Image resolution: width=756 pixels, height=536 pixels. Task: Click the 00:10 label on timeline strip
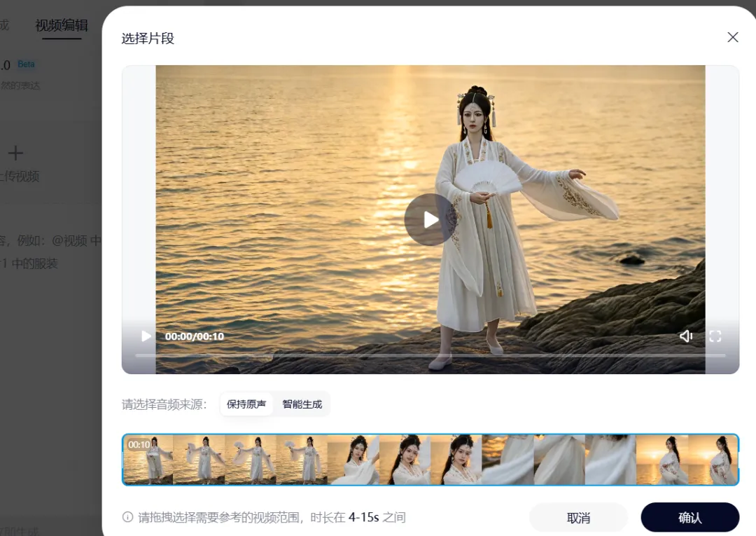[139, 445]
